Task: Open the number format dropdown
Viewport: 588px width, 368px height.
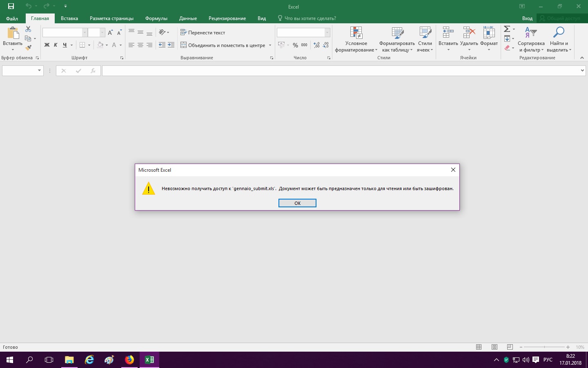Action: point(327,32)
